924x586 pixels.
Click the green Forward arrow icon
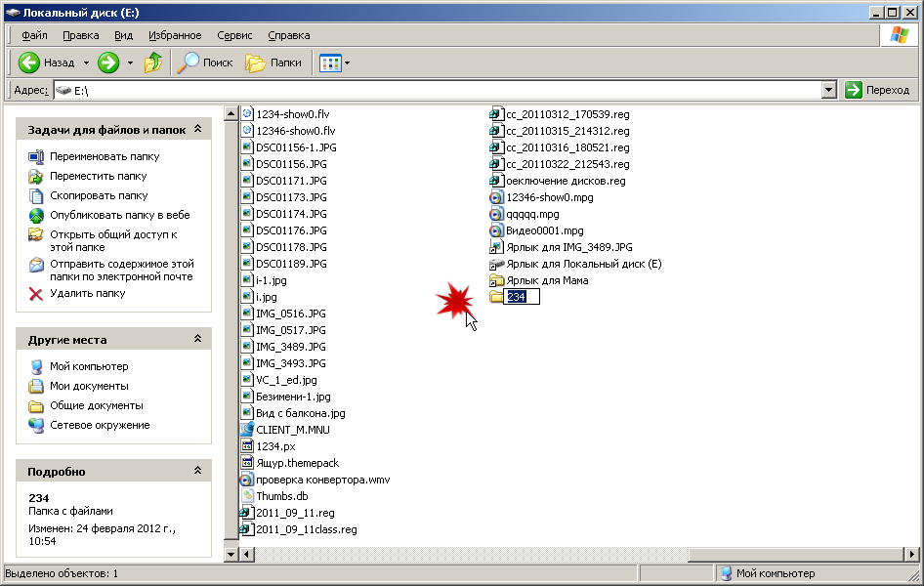[108, 63]
